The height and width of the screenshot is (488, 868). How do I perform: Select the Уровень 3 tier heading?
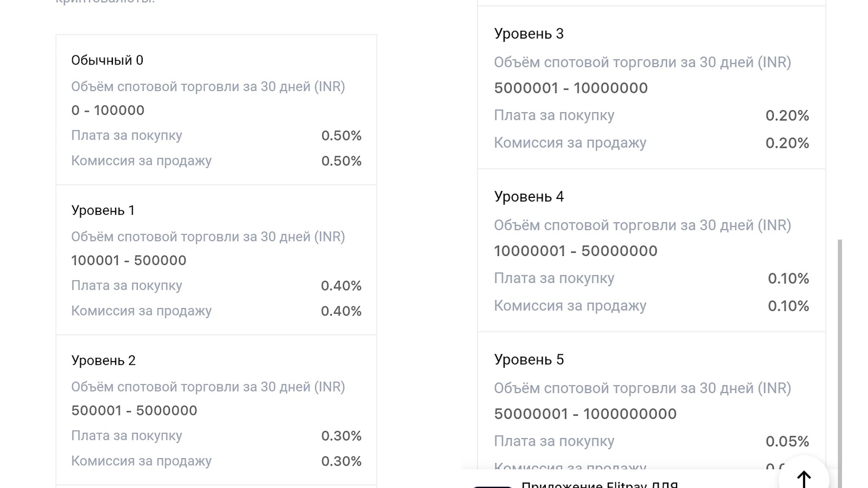(529, 34)
